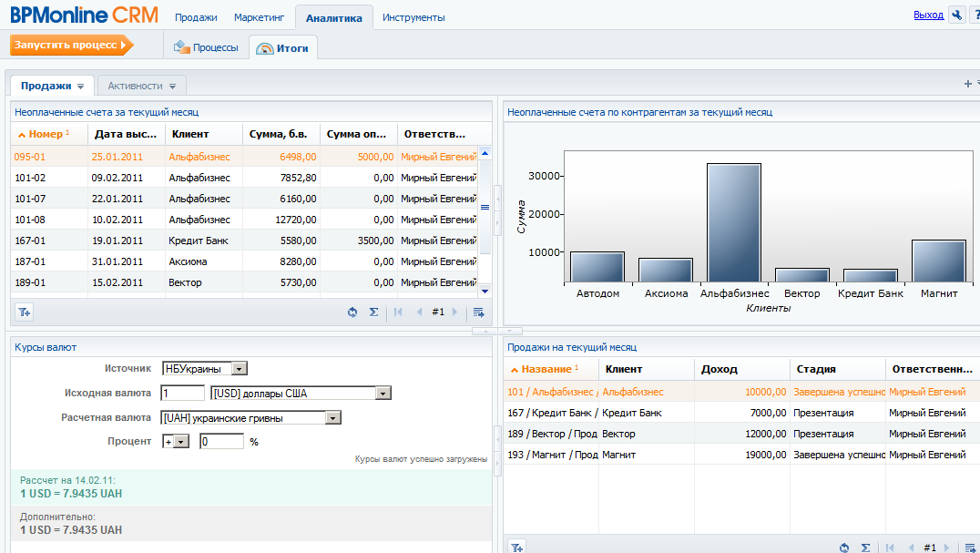Click the sum icon in unpaid invoices grid

click(x=373, y=312)
